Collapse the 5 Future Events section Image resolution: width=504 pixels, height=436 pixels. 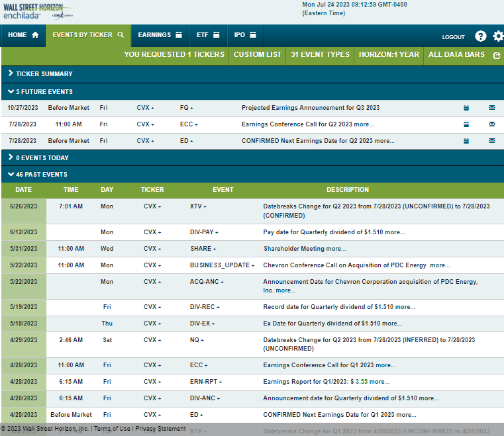(x=40, y=91)
